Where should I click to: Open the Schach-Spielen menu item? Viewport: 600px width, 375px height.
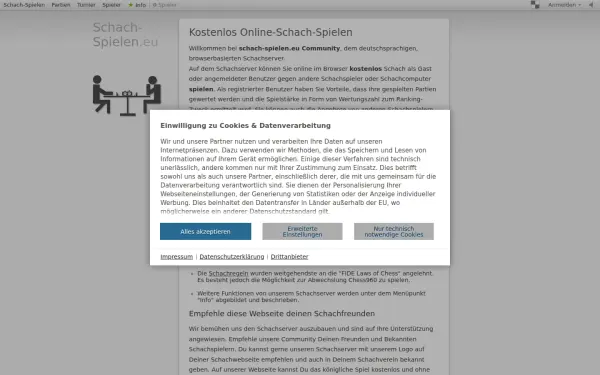pyautogui.click(x=24, y=5)
